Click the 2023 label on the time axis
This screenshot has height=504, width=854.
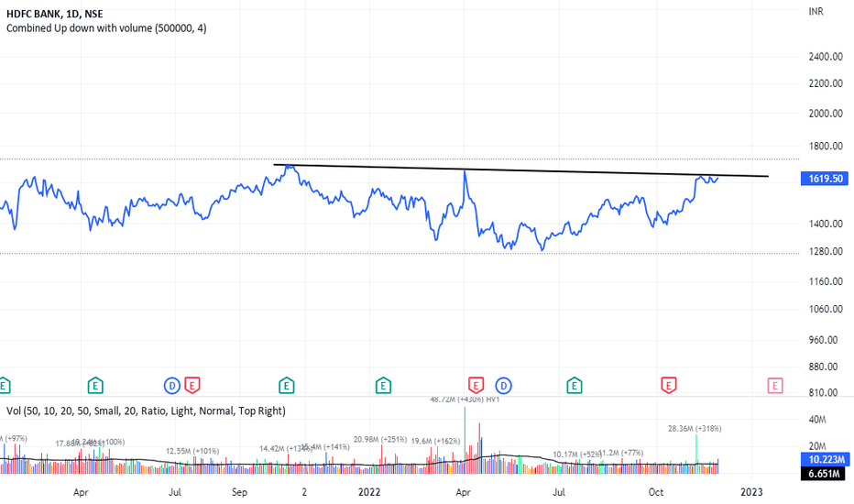click(x=751, y=492)
